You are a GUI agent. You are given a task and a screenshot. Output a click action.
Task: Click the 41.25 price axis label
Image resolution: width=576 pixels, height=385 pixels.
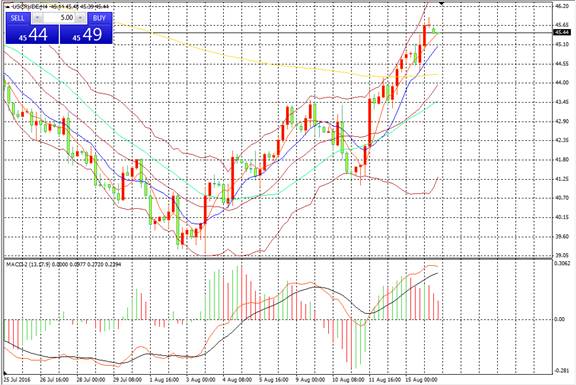[x=562, y=179]
